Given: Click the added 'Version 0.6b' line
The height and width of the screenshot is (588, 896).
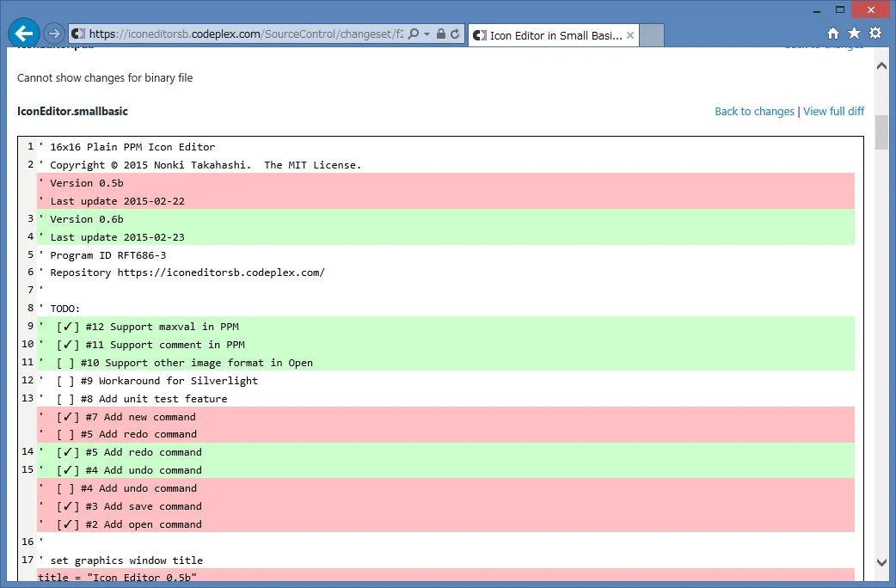Looking at the screenshot, I should tap(446, 219).
